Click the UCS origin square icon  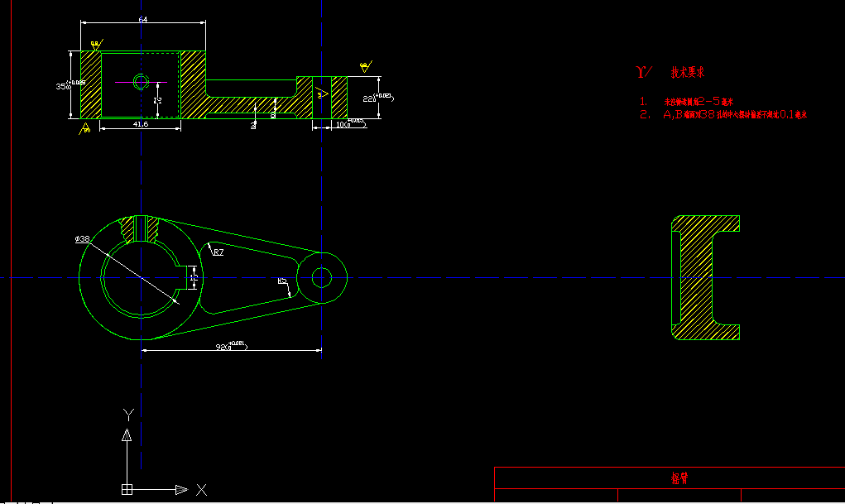(x=127, y=489)
